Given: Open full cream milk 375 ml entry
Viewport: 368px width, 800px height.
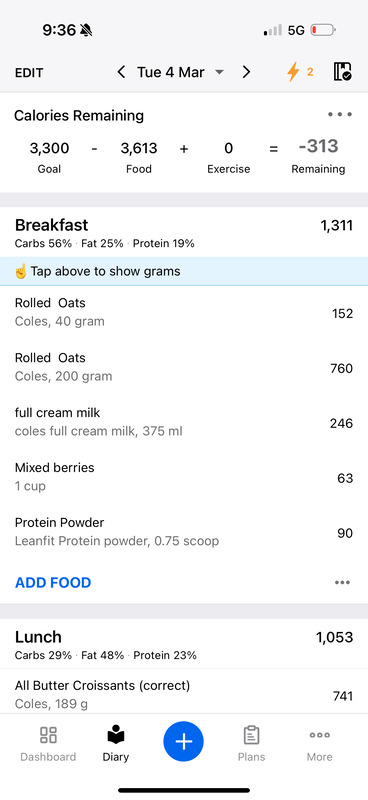Looking at the screenshot, I should tap(184, 422).
